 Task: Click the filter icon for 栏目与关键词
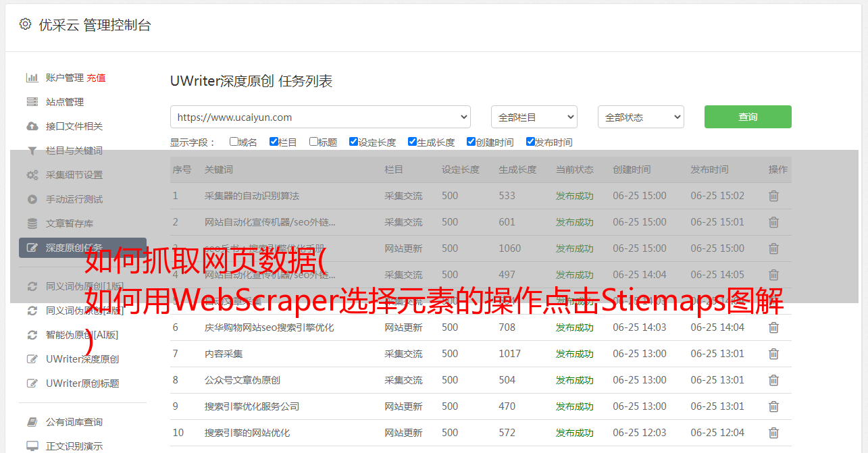pyautogui.click(x=32, y=151)
